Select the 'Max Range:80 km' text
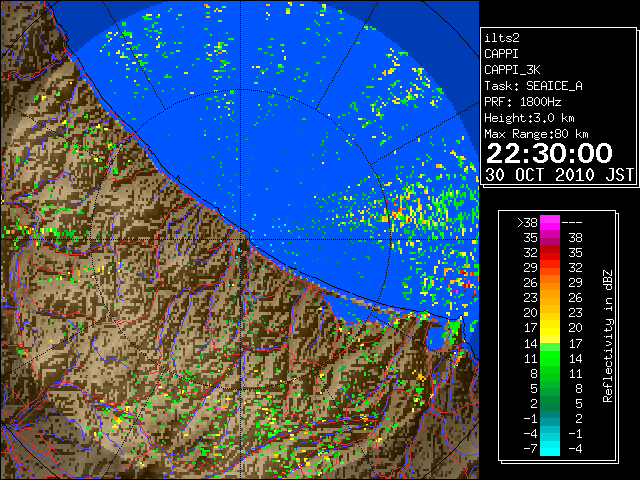This screenshot has width=640, height=480. point(536,134)
